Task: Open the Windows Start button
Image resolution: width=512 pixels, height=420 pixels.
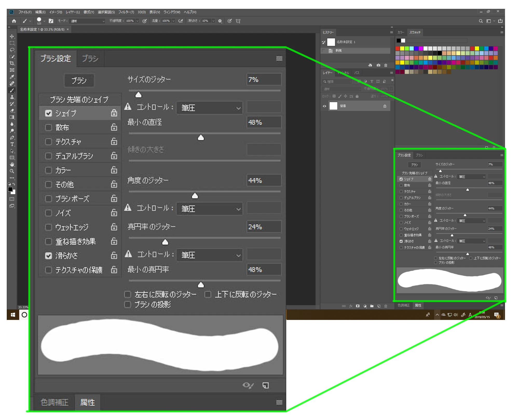Action: (13, 315)
